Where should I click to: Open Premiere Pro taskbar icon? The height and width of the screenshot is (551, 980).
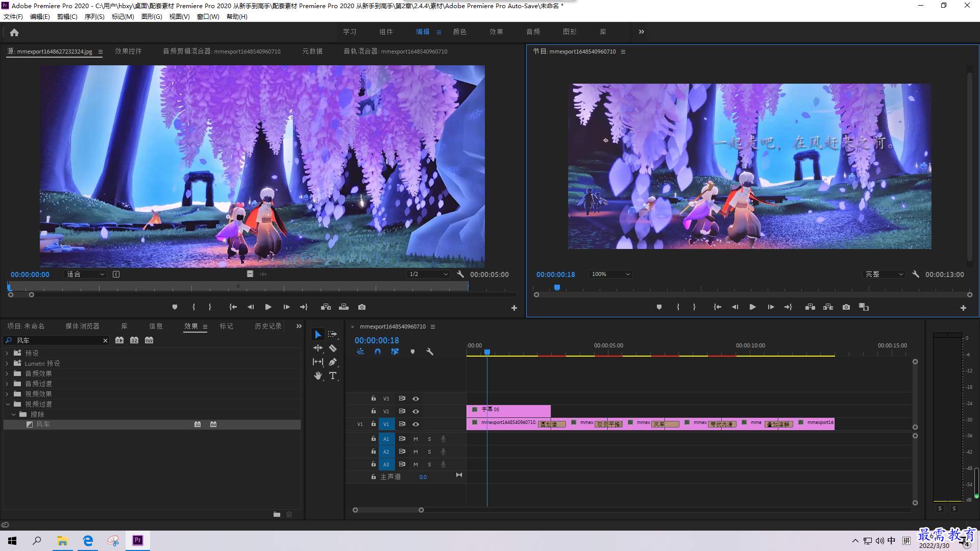pos(138,540)
